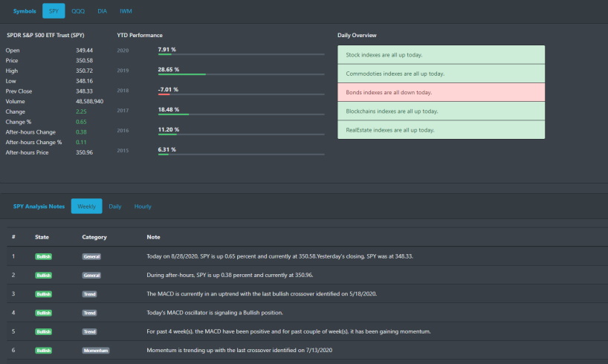This screenshot has height=364, width=608.
Task: Click the Open value 349.44
Action: pos(84,51)
